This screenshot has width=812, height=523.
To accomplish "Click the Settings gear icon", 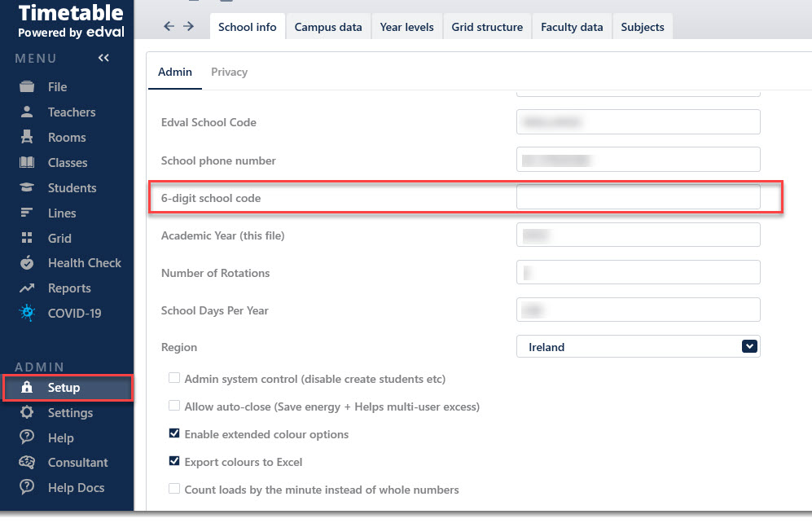I will point(27,412).
